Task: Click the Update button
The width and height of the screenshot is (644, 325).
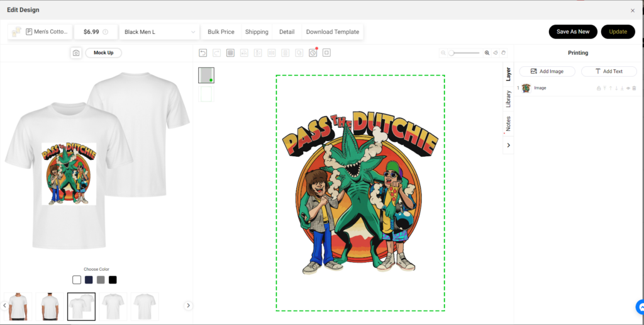Action: (x=618, y=31)
